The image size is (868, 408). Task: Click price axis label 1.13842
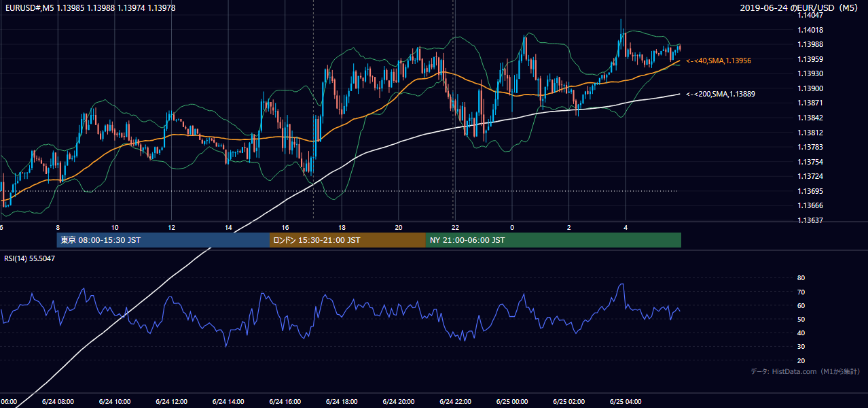click(810, 118)
